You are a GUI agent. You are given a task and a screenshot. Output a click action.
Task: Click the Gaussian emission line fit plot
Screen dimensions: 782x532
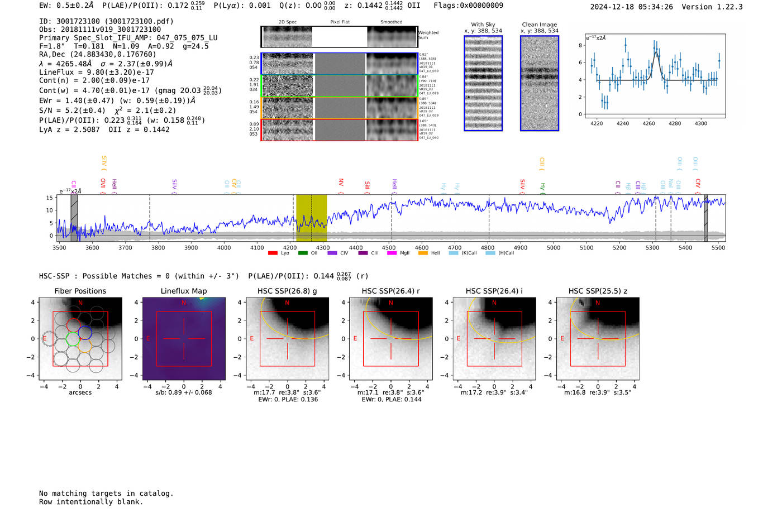tap(655, 76)
